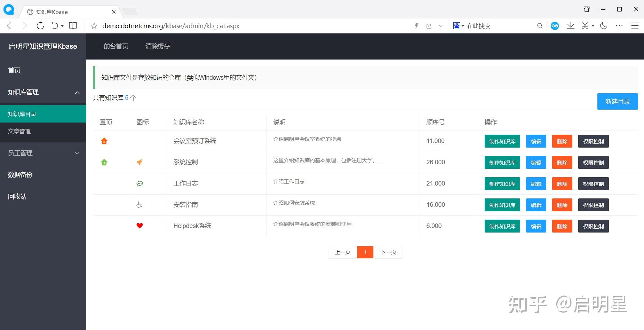Bookmark page with the star icon
The image size is (644, 330).
pos(94,26)
